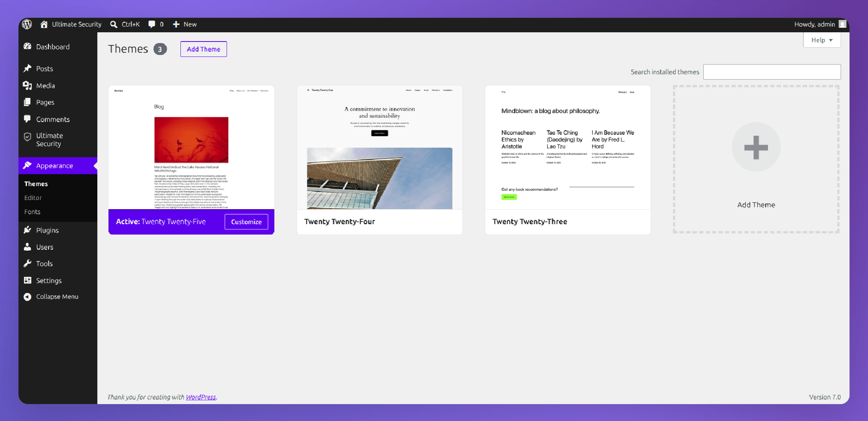Open the Twenty Twenty-Four theme screenshot
The width and height of the screenshot is (868, 421).
(x=379, y=147)
